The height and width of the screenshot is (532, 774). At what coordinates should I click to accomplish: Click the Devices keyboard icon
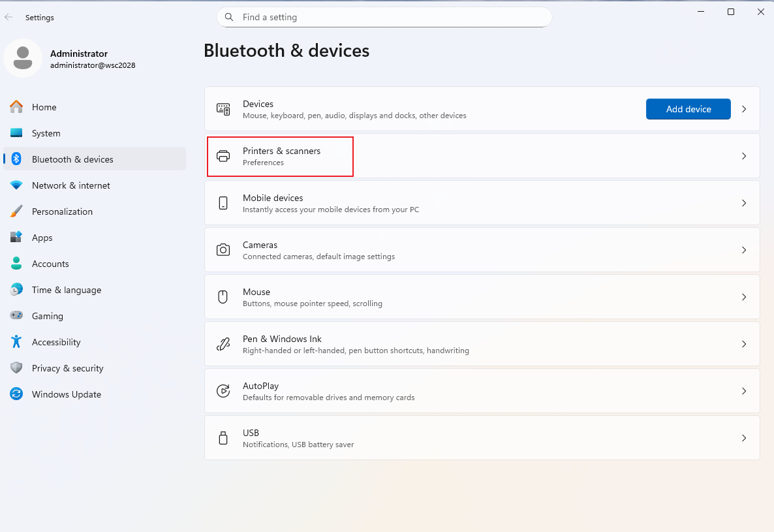223,109
